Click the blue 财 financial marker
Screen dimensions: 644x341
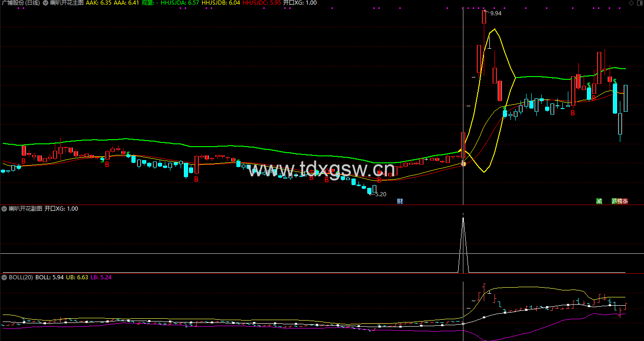pyautogui.click(x=399, y=201)
